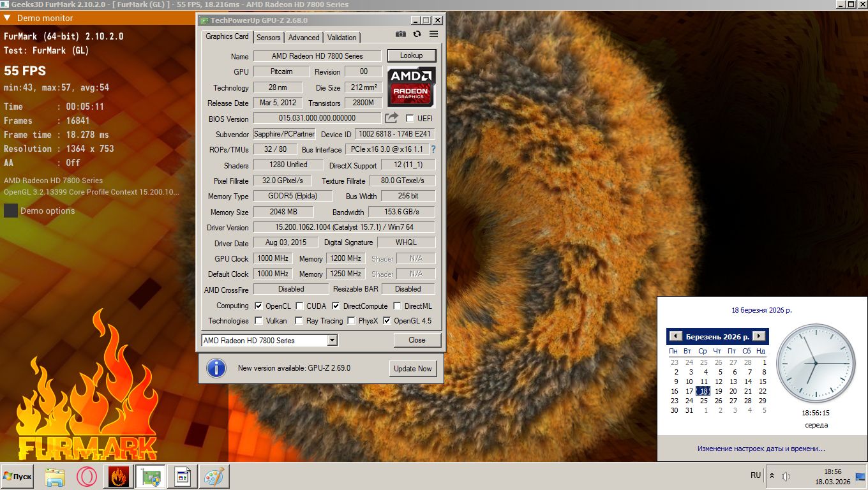868x490 pixels.
Task: Click the AMD Radeon Graphics logo
Action: coord(412,87)
